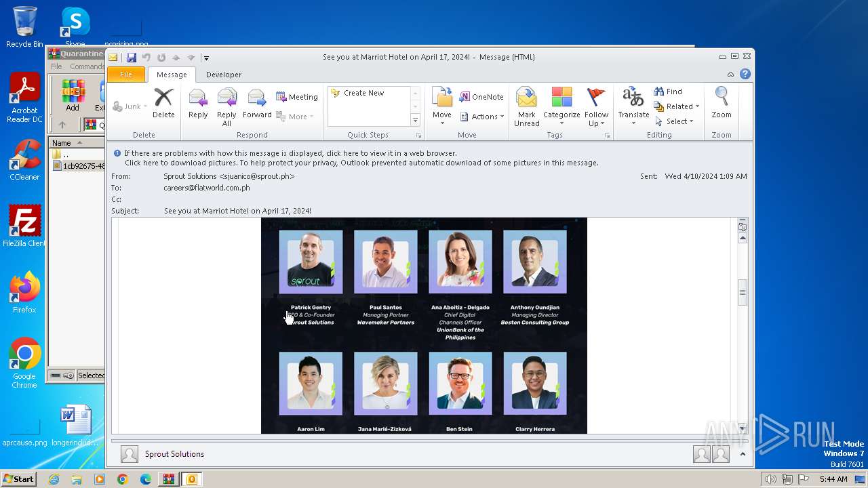Create a Meeting from this email

pos(297,97)
